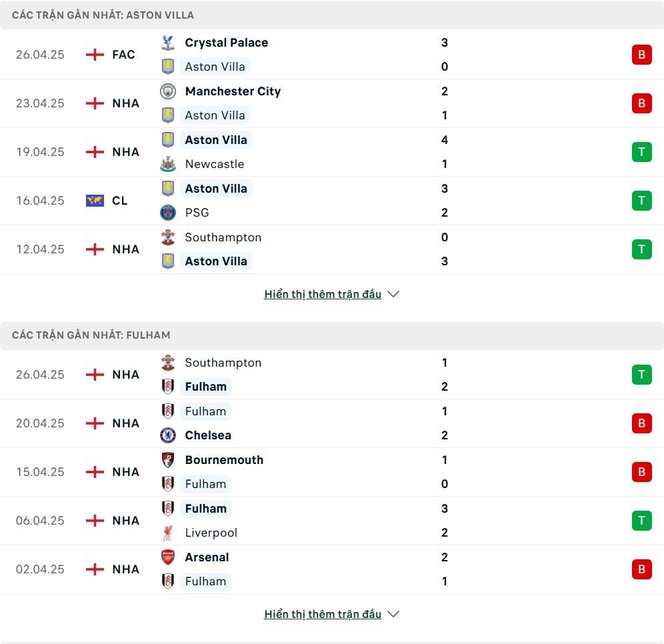This screenshot has width=664, height=644.
Task: Open 'Hiển thị thêm trận đấu' under Fulham
Action: click(323, 614)
